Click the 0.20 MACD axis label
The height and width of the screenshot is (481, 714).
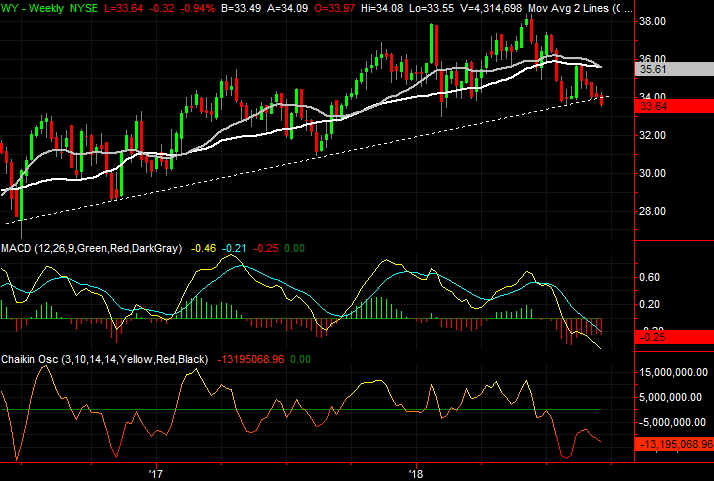649,304
